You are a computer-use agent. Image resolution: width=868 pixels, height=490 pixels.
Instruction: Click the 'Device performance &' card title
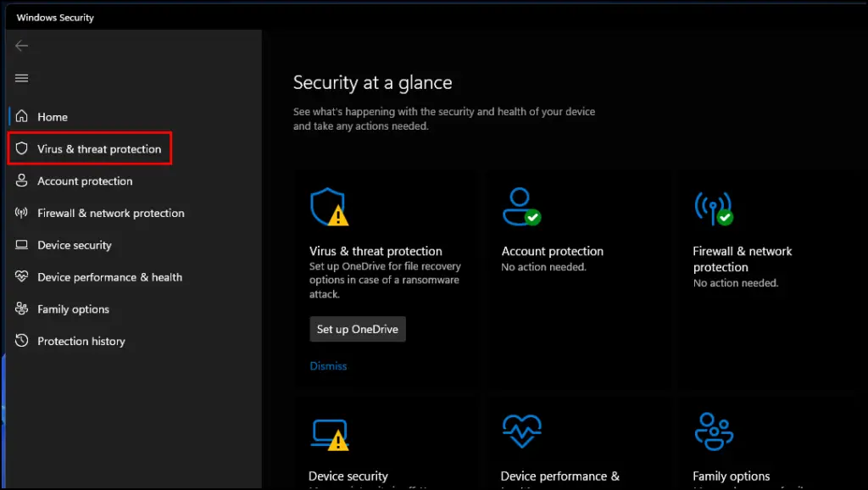point(560,476)
